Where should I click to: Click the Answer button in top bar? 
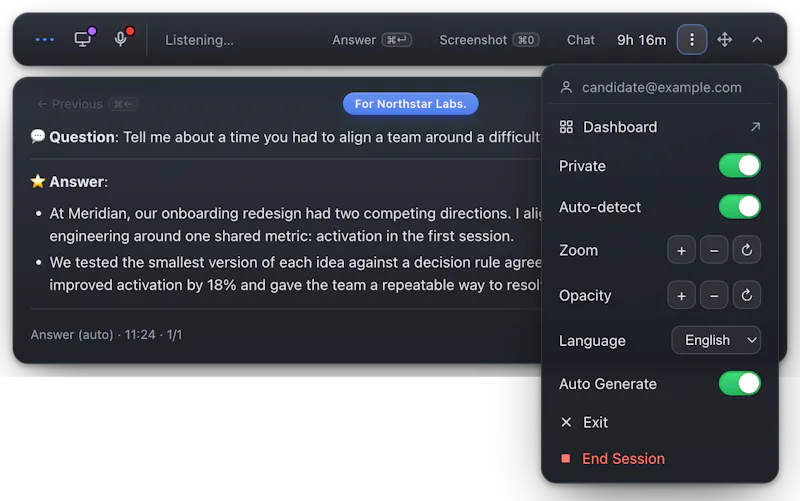coord(372,40)
